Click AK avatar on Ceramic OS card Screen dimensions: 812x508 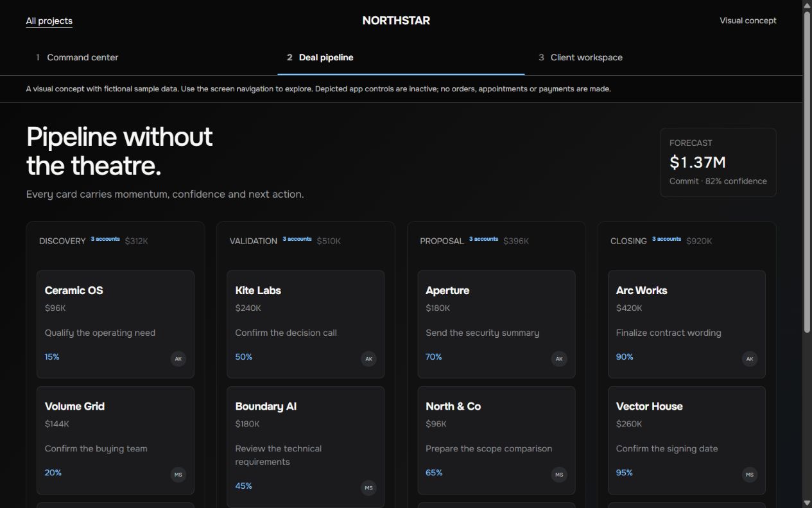[x=178, y=359]
